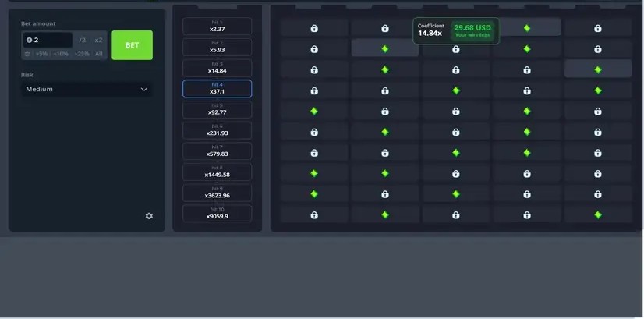Click the diamond in grid row 2, second column
The image size is (644, 319).
385,49
